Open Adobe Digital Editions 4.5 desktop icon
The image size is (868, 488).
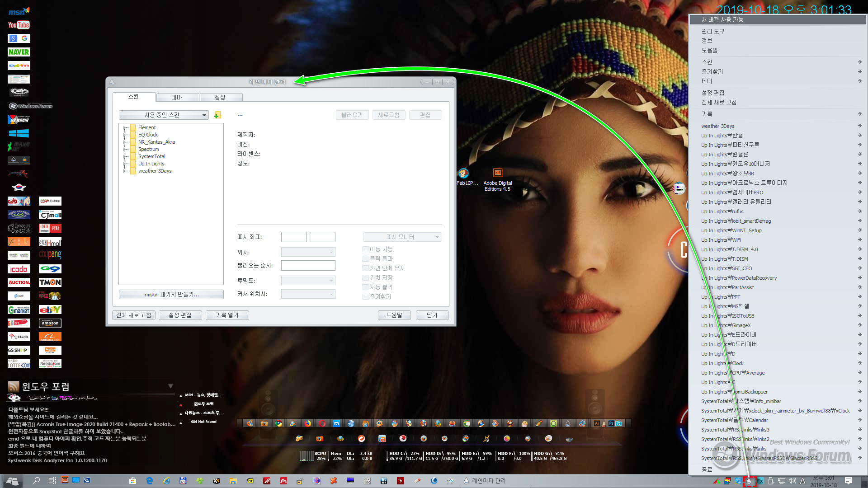click(497, 179)
